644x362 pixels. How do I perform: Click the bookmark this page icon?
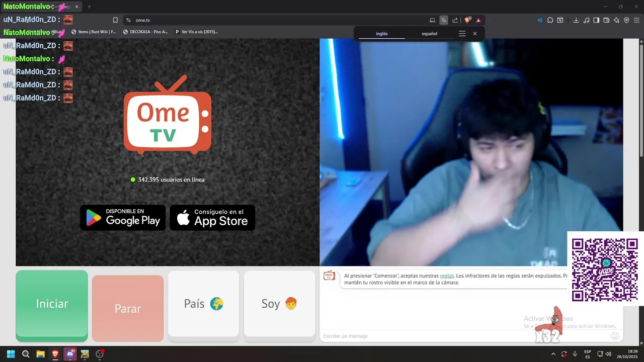coord(115,20)
